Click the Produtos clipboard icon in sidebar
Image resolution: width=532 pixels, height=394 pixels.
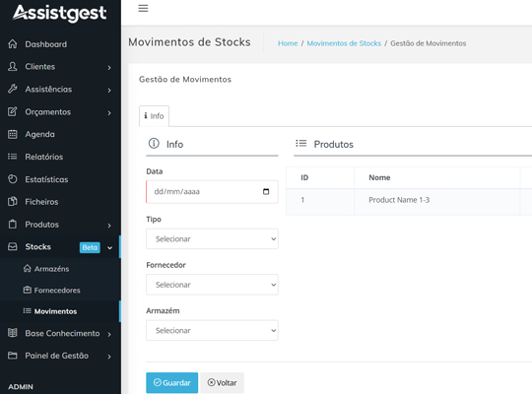13,224
